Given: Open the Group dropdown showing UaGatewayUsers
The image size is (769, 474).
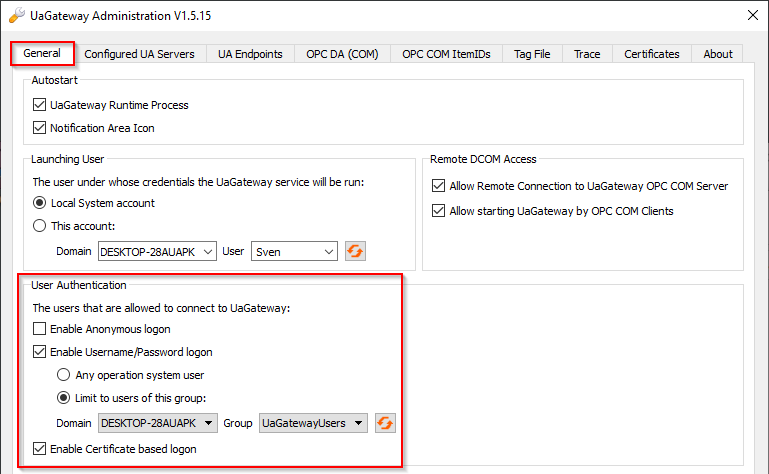Looking at the screenshot, I should (313, 423).
